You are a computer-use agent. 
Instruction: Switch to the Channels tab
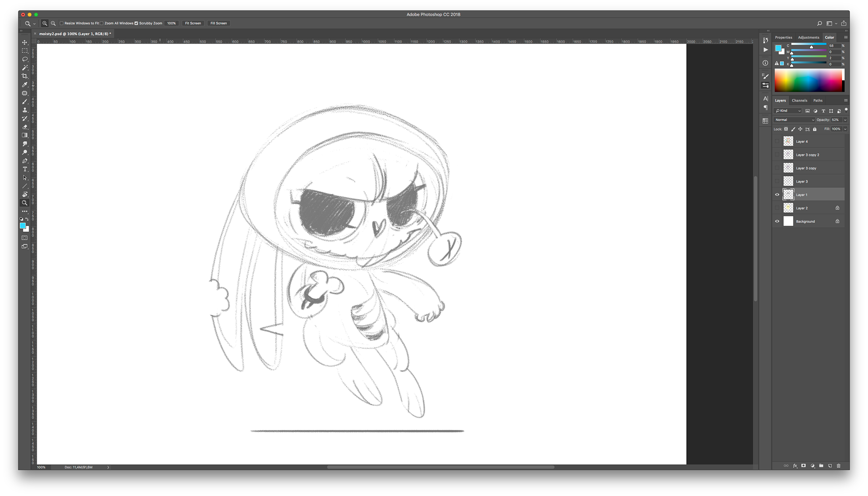[x=799, y=100]
